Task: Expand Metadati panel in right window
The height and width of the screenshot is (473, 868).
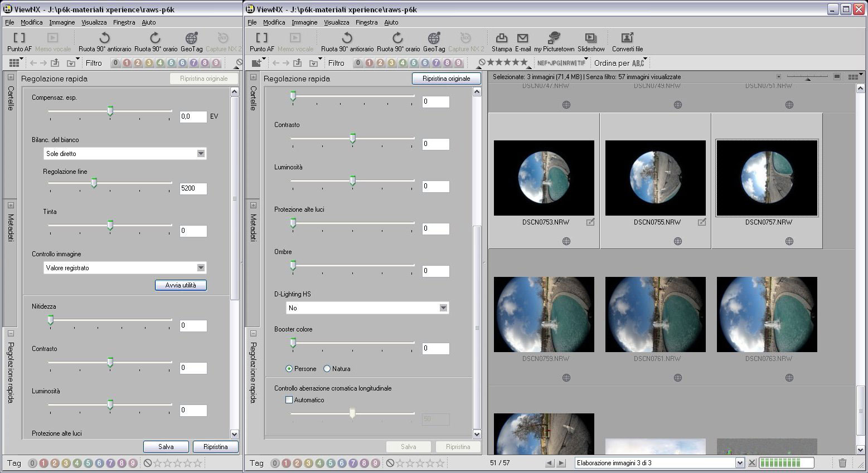Action: coord(253,205)
